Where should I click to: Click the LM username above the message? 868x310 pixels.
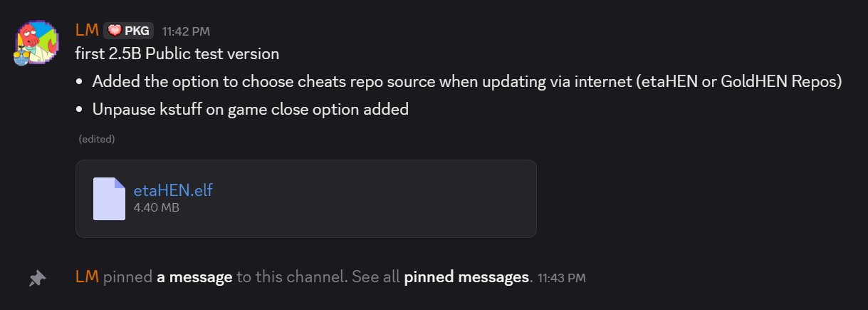tap(86, 30)
